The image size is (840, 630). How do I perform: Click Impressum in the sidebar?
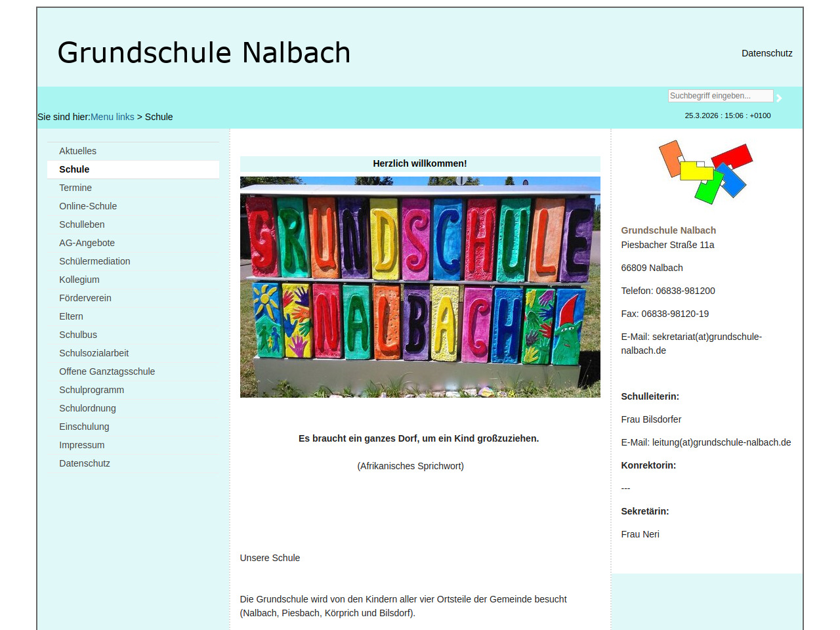pyautogui.click(x=81, y=445)
